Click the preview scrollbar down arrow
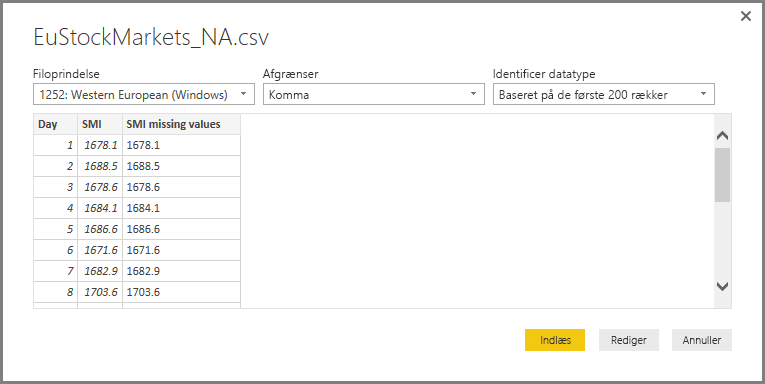 point(723,286)
